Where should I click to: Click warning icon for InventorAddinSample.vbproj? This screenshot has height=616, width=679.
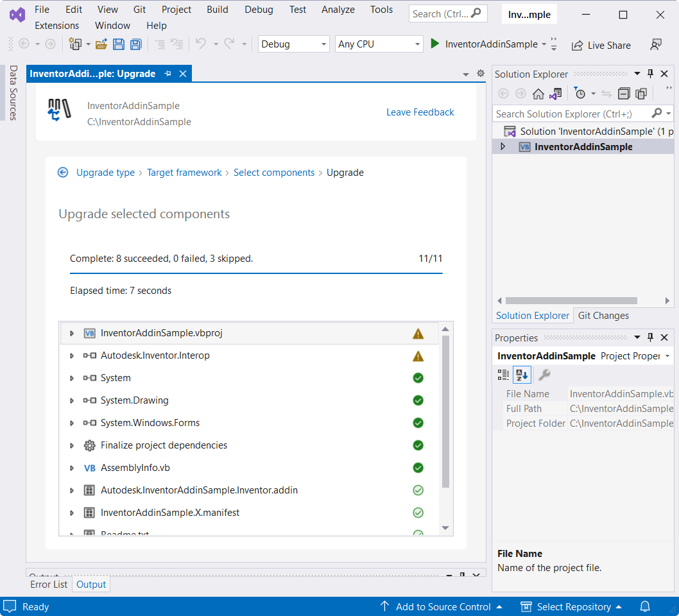click(418, 333)
